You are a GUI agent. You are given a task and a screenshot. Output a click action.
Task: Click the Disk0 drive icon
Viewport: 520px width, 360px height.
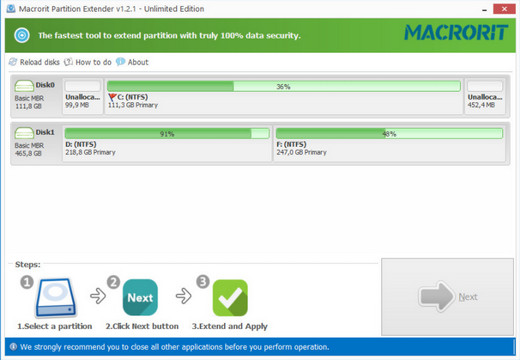tap(24, 86)
